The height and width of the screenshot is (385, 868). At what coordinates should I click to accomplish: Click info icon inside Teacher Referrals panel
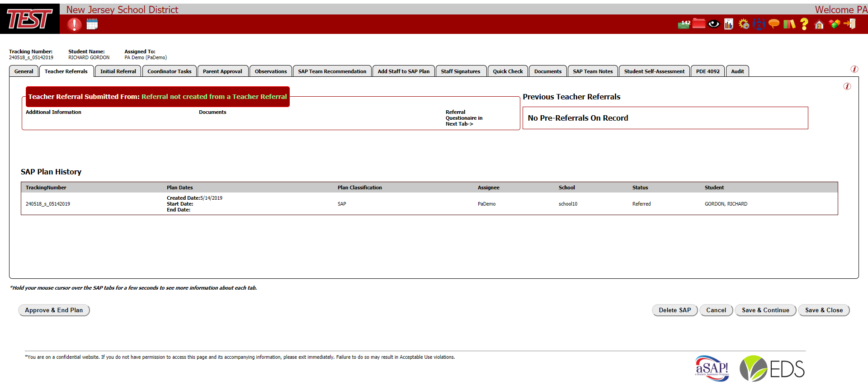coord(847,86)
